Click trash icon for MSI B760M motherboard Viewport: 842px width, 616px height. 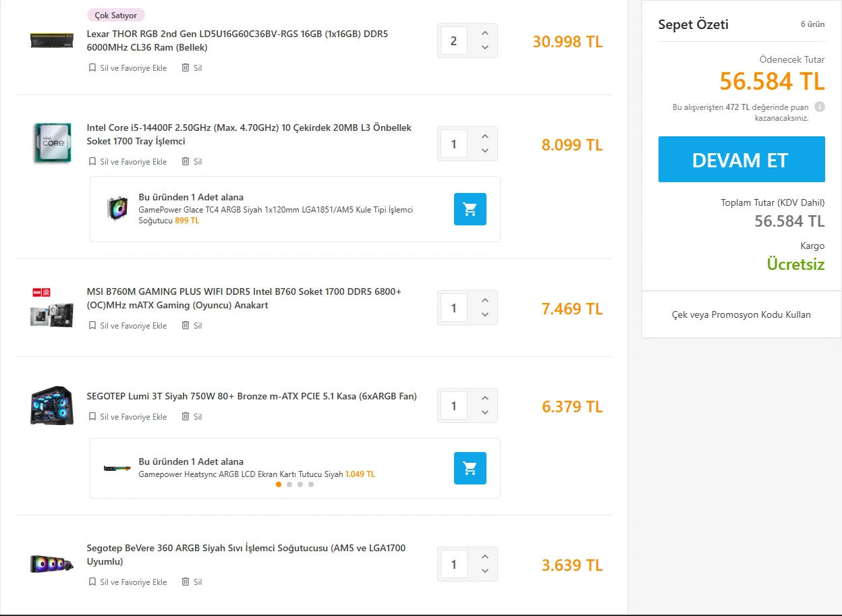[186, 325]
